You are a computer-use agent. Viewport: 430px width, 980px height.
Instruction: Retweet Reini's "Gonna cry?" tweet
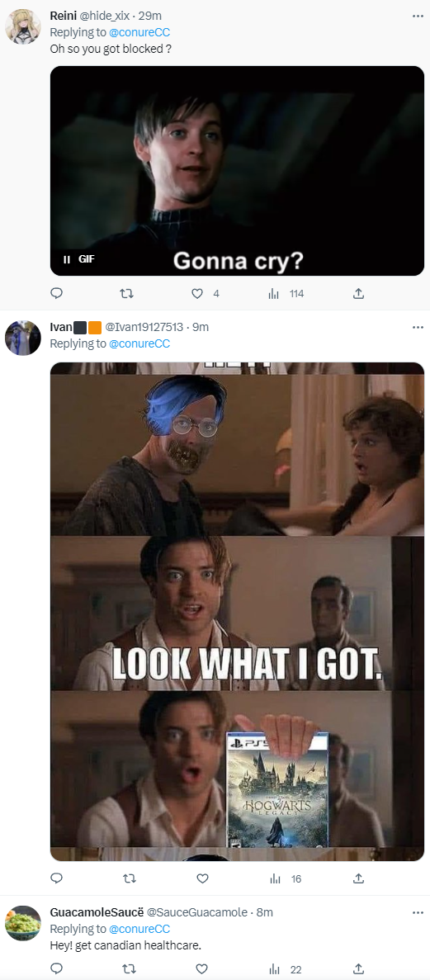point(127,293)
